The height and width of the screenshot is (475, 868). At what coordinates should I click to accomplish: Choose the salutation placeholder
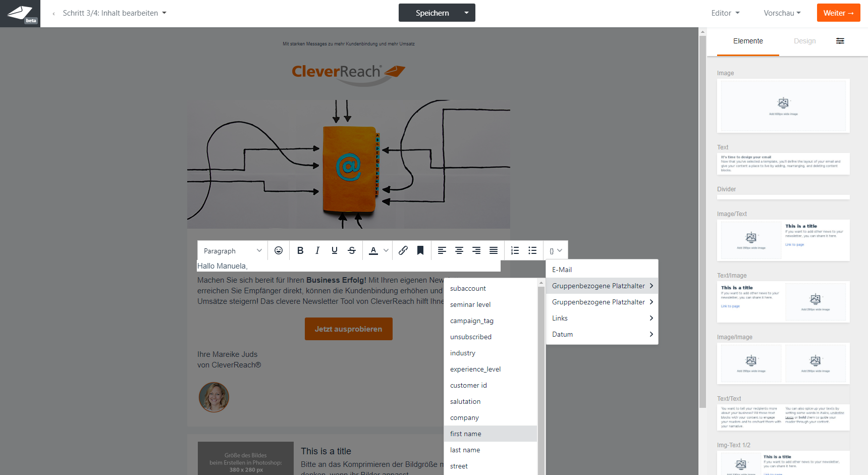pos(491,401)
